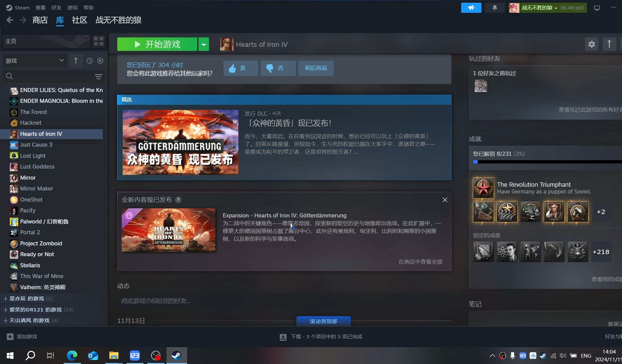The image size is (622, 364).
Task: Open Windows Start menu
Action: (x=10, y=356)
